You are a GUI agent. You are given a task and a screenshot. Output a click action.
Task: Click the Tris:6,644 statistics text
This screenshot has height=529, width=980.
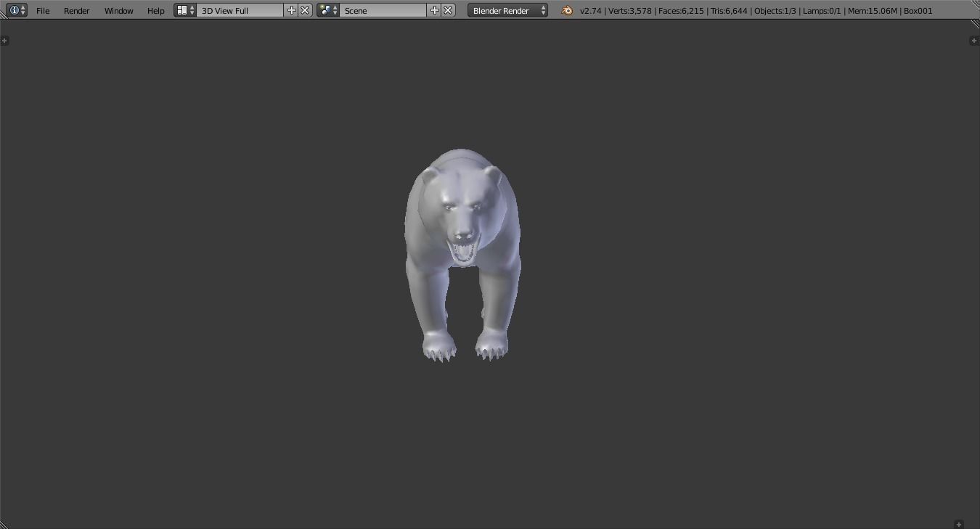coord(729,11)
